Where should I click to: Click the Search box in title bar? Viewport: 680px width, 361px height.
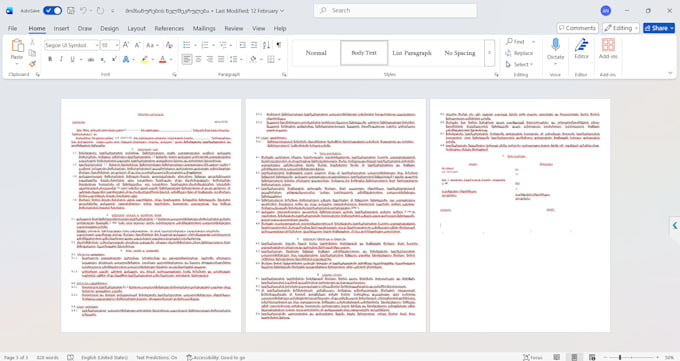395,10
